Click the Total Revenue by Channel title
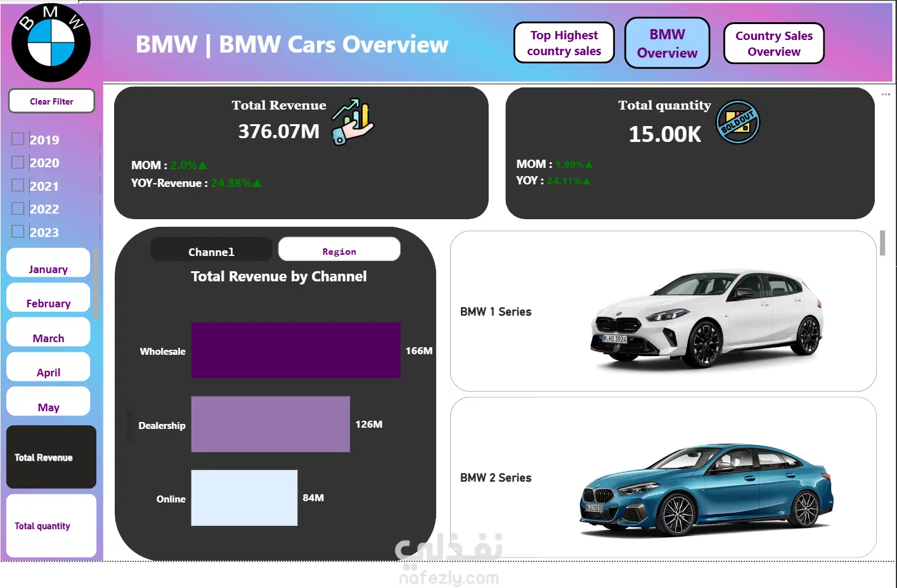This screenshot has width=897, height=588. [279, 276]
